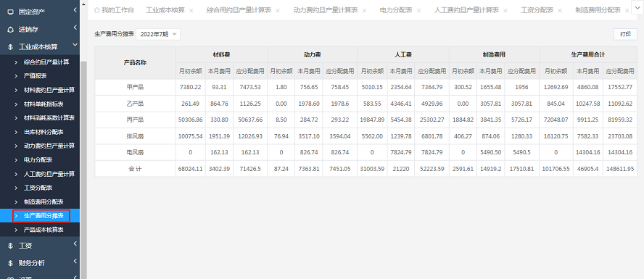This screenshot has height=279, width=644.
Task: Close the 电力分配表 tab
Action: coord(418,11)
